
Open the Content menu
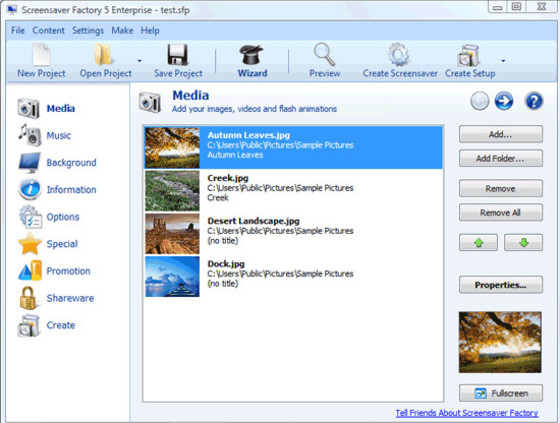point(48,30)
